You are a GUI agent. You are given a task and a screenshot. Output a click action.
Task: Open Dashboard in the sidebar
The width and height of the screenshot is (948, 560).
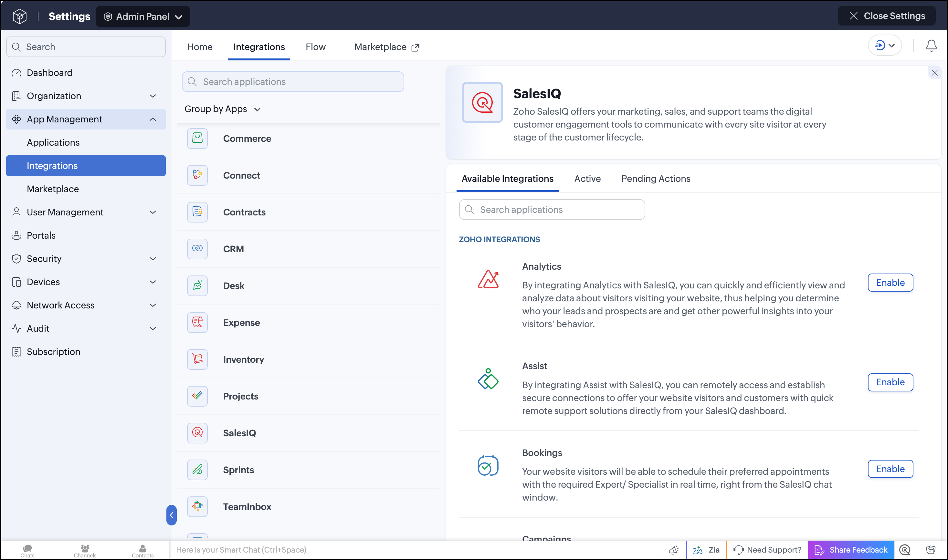point(86,72)
